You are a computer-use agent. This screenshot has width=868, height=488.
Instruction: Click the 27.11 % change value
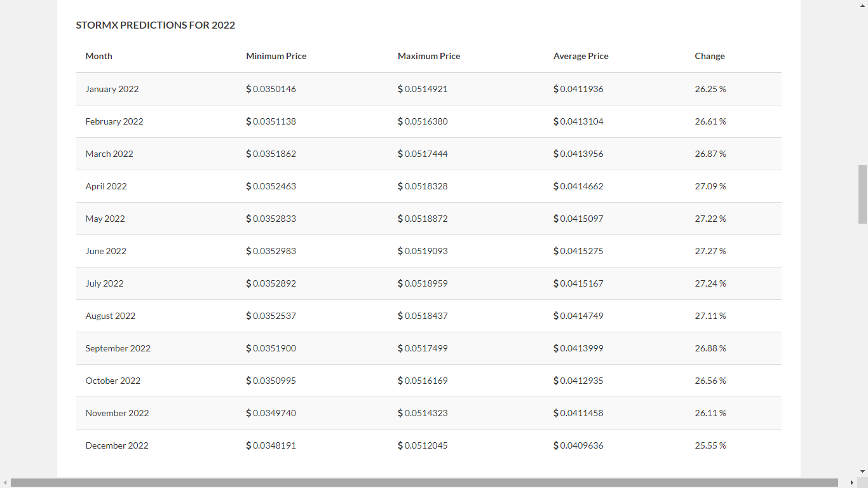pyautogui.click(x=710, y=316)
